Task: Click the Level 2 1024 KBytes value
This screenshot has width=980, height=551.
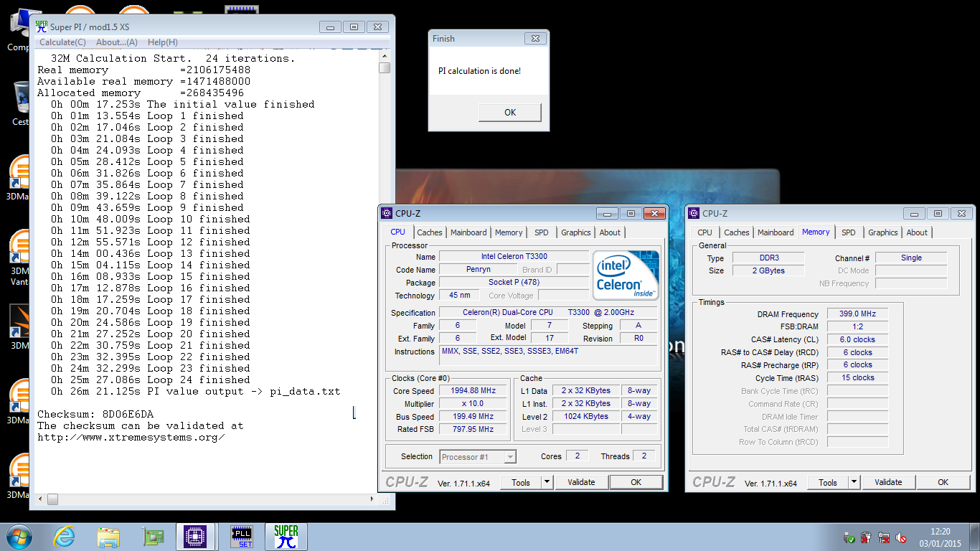Action: tap(585, 416)
